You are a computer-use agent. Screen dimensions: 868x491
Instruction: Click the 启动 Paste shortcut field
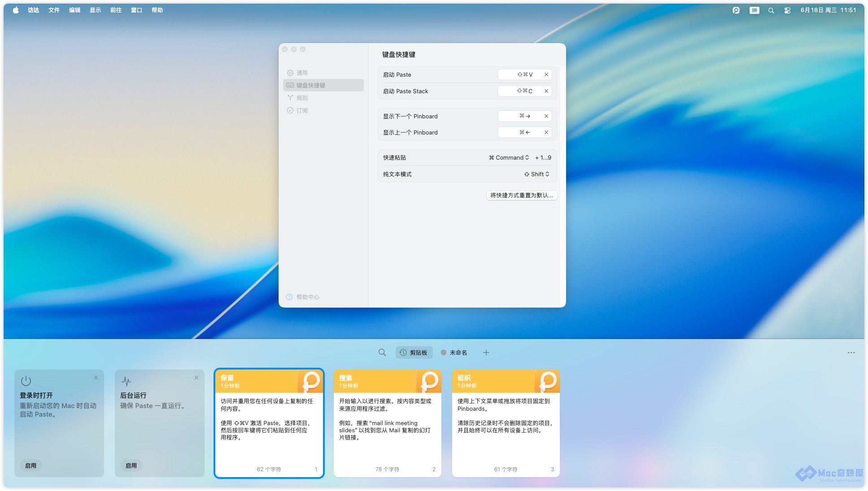524,74
